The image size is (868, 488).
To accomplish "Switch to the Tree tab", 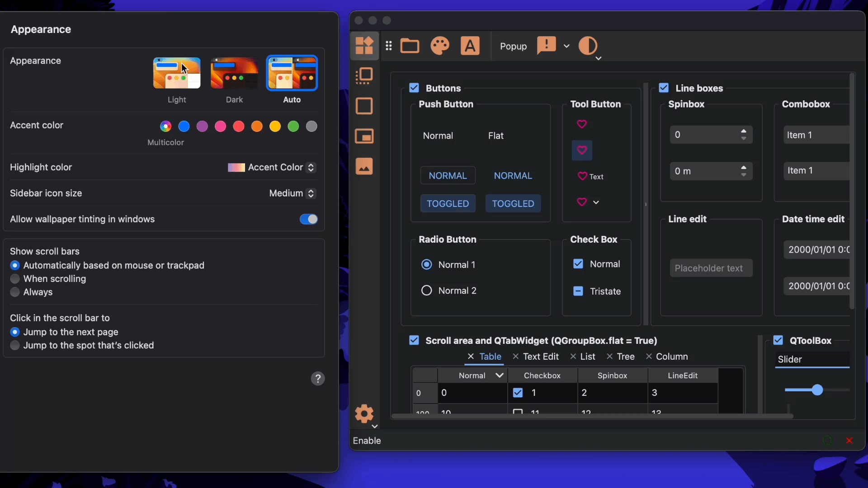I will (x=625, y=357).
